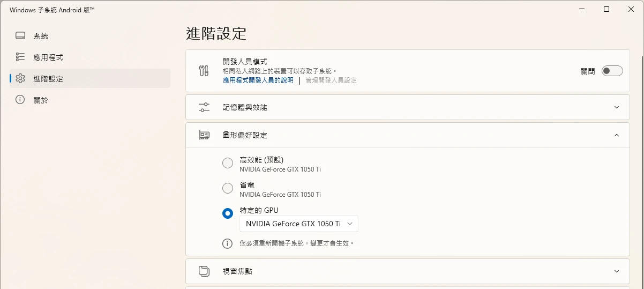Maximize the window
Viewport: 644px width, 289px height.
pos(606,9)
